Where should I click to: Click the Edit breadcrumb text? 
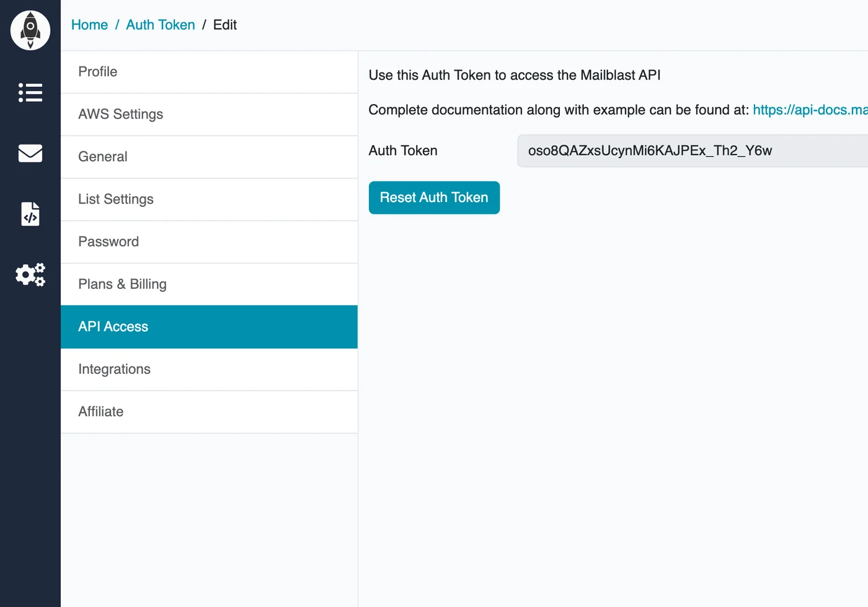click(x=225, y=25)
